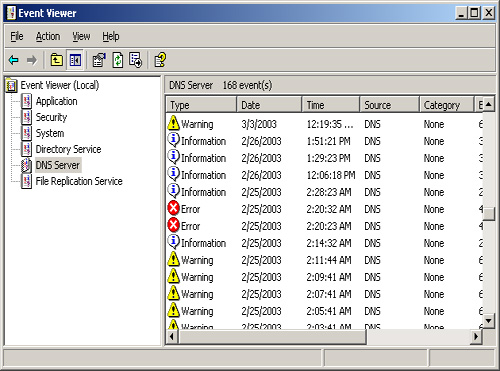The image size is (500, 371).
Task: Click the 168 event(s) header text
Action: click(247, 85)
